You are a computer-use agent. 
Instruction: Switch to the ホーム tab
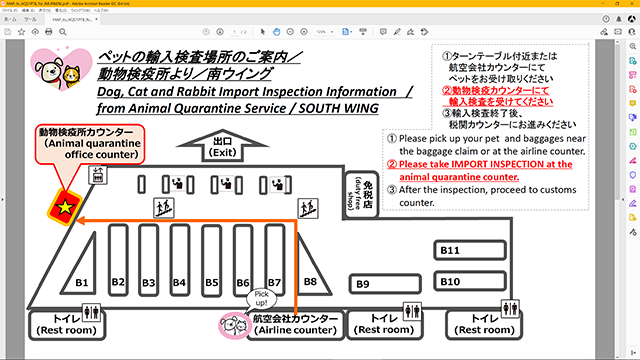click(x=10, y=19)
